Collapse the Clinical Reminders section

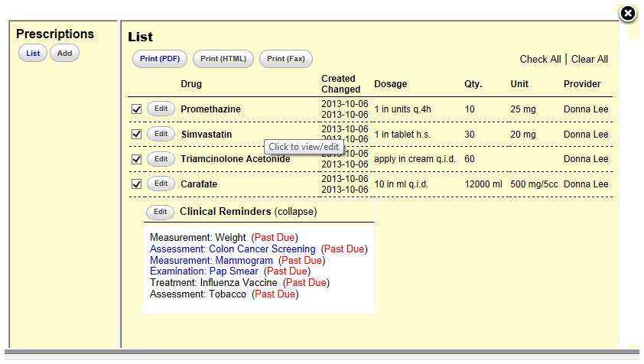pyautogui.click(x=295, y=211)
